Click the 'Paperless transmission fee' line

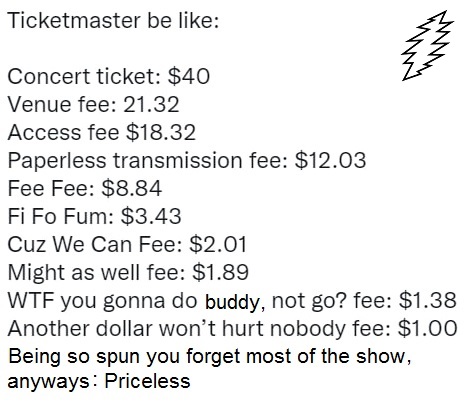pos(187,161)
